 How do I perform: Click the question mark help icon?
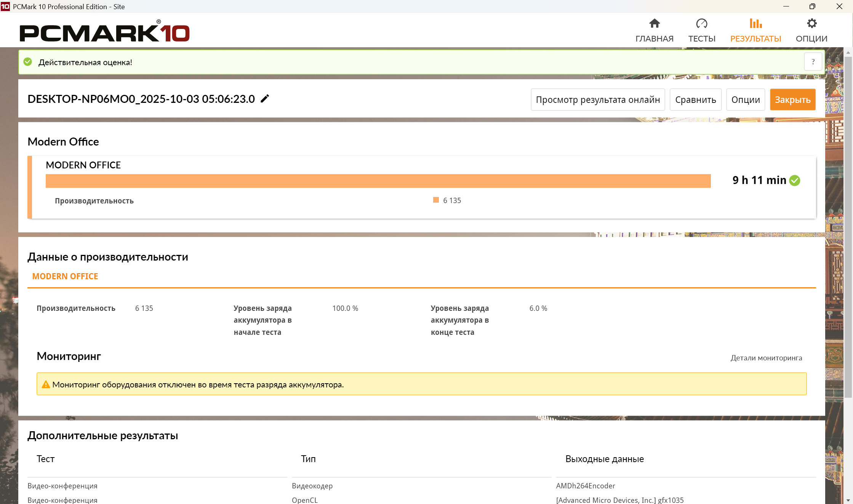click(x=813, y=62)
